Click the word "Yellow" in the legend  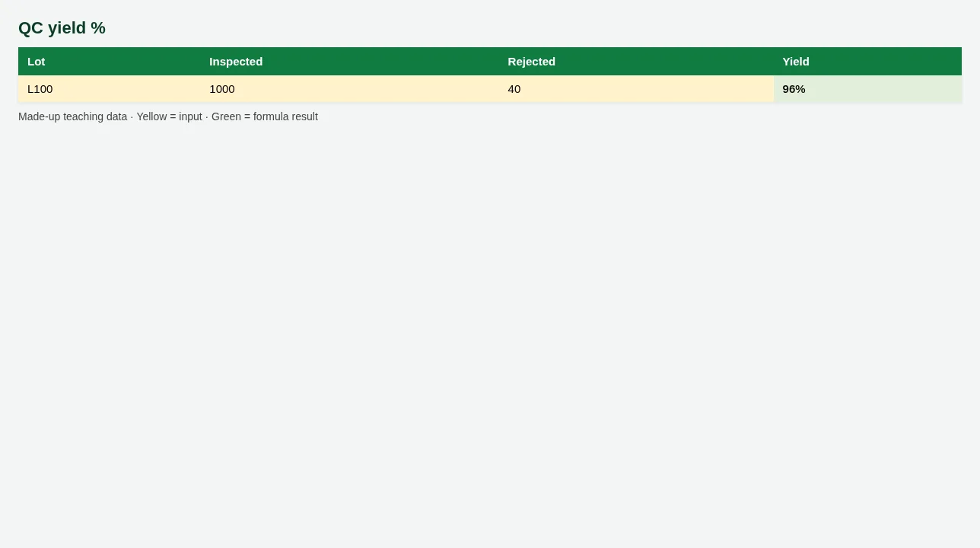(x=151, y=116)
